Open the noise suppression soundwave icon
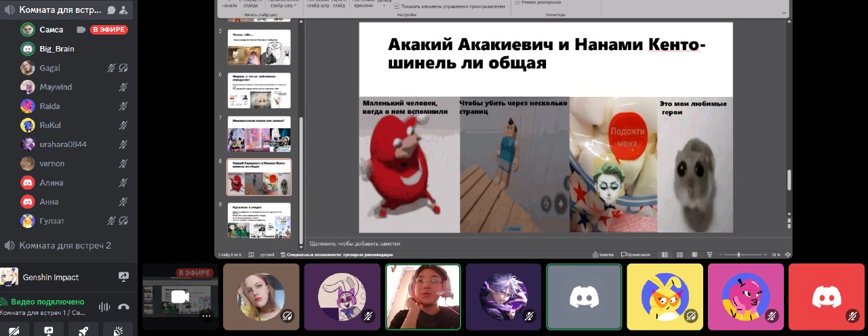The image size is (868, 336). coord(104,306)
